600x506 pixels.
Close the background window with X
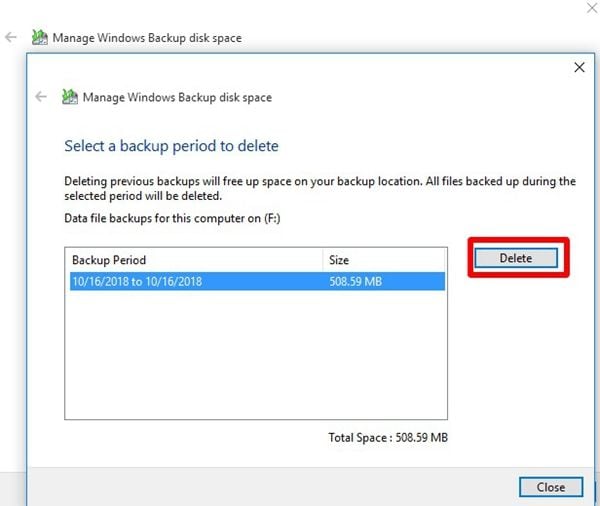[x=592, y=7]
